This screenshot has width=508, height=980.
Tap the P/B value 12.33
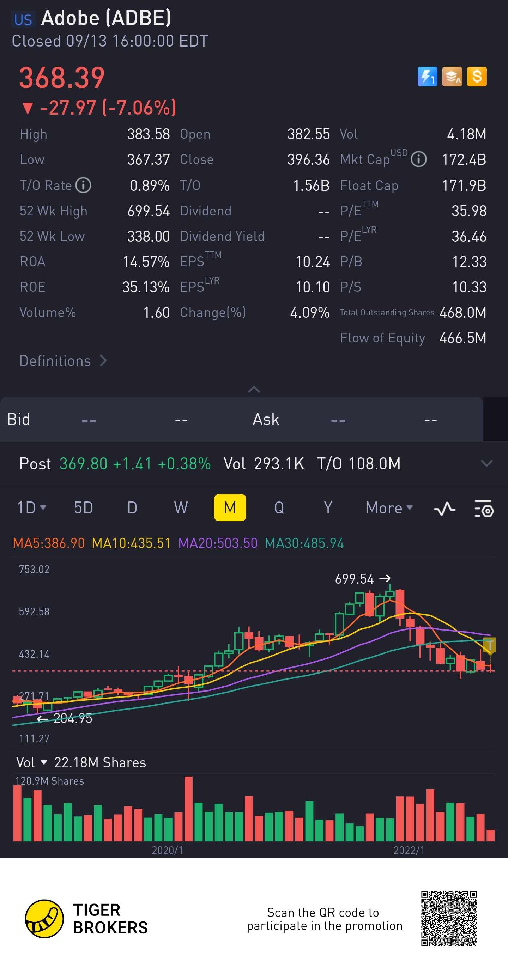point(469,262)
